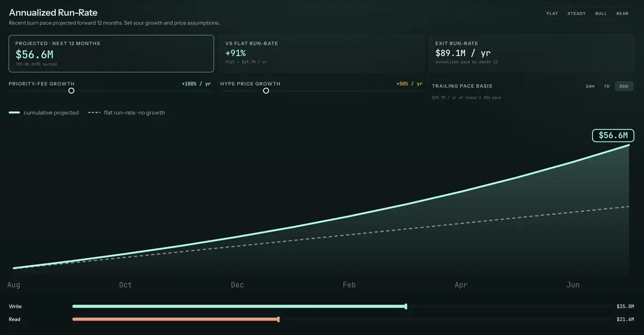This screenshot has height=335, width=644.
Task: Click the Read row label
Action: point(14,319)
